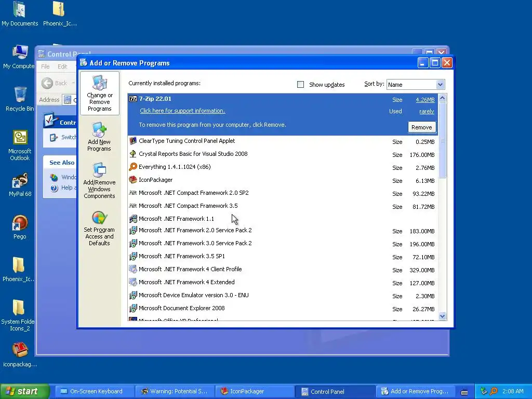532x399 pixels.
Task: Switch to Control Panel taskbar button
Action: pyautogui.click(x=335, y=392)
